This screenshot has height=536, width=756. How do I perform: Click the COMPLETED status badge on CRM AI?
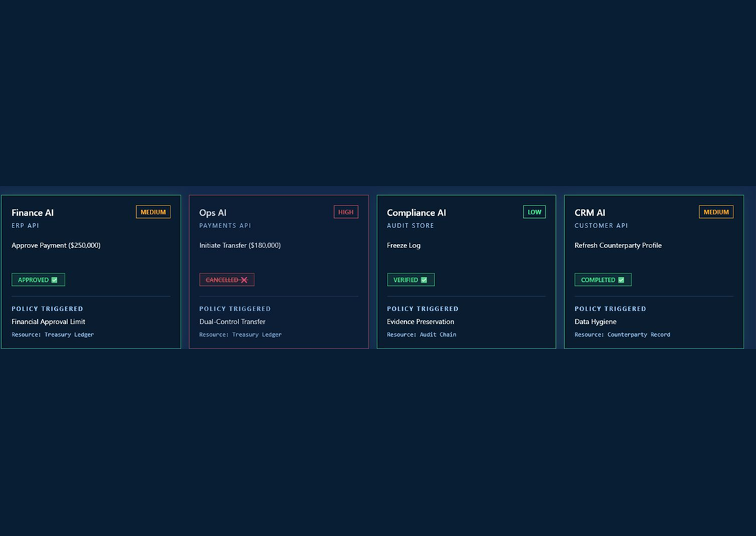(603, 280)
